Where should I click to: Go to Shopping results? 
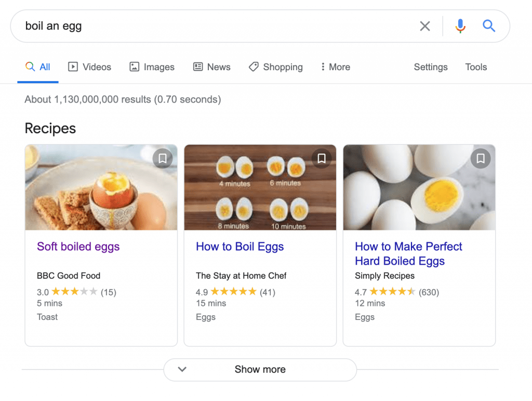276,67
